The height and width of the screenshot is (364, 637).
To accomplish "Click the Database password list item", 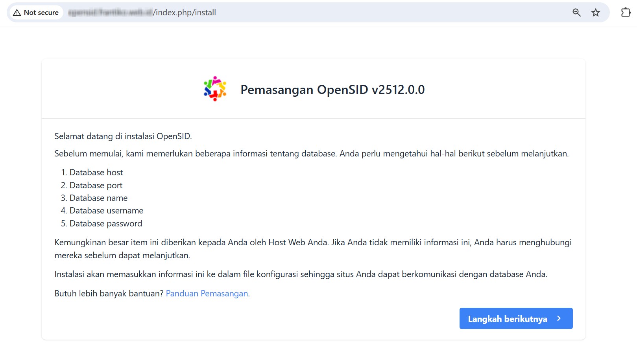I will 105,224.
